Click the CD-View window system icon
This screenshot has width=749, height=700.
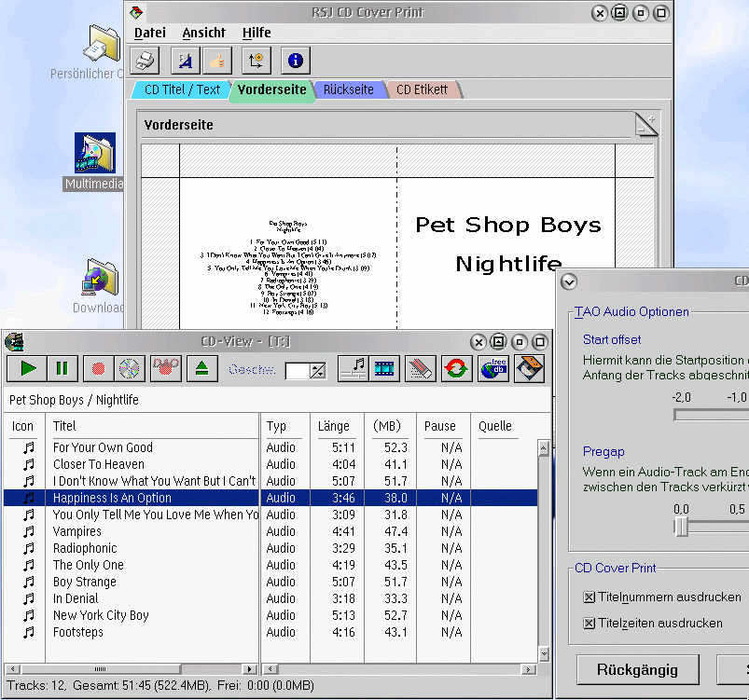pos(14,342)
